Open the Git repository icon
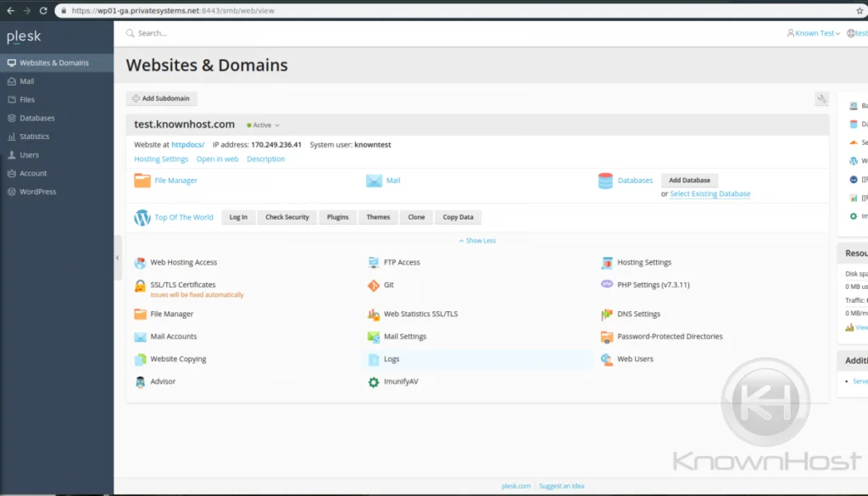The image size is (868, 496). 373,286
